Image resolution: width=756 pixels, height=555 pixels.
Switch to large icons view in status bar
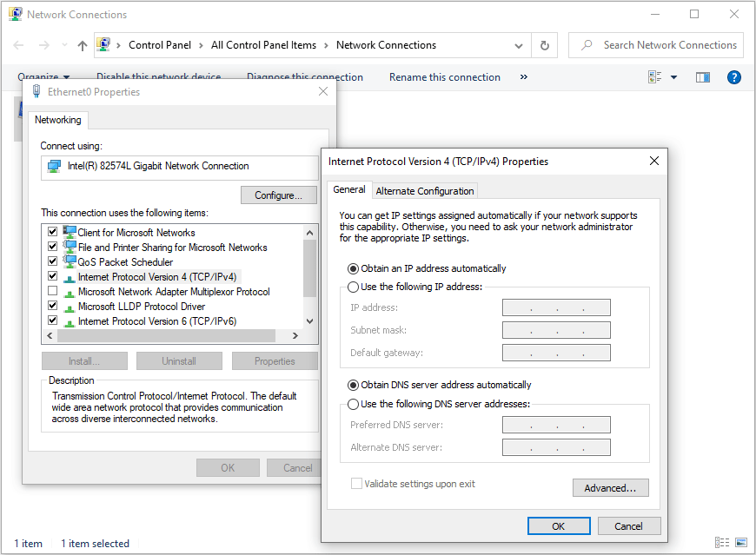(741, 543)
